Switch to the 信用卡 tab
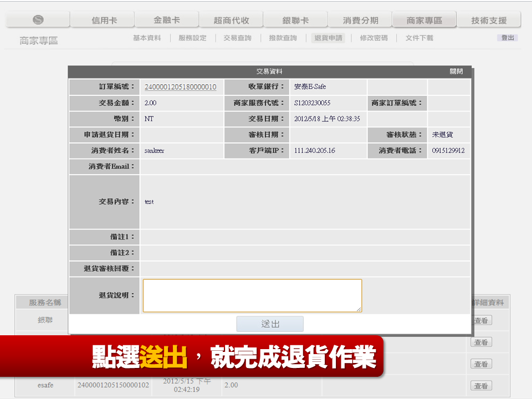This screenshot has height=399, width=532. (103, 18)
